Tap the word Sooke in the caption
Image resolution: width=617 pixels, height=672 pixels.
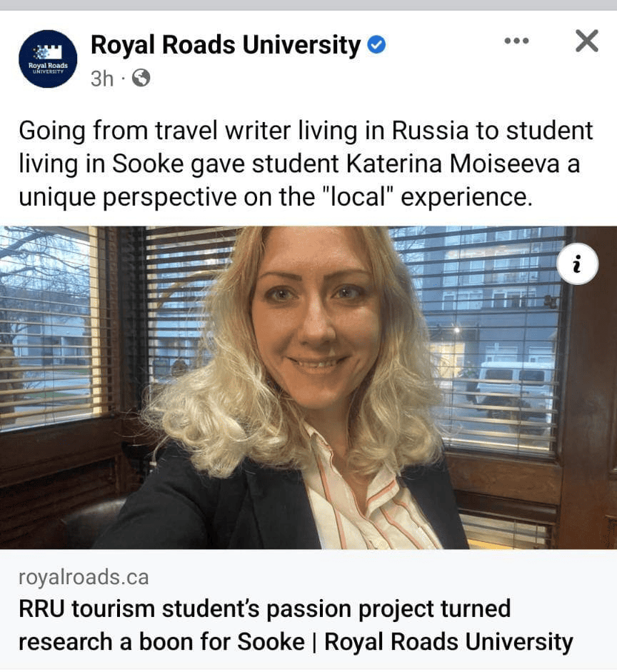pyautogui.click(x=148, y=164)
